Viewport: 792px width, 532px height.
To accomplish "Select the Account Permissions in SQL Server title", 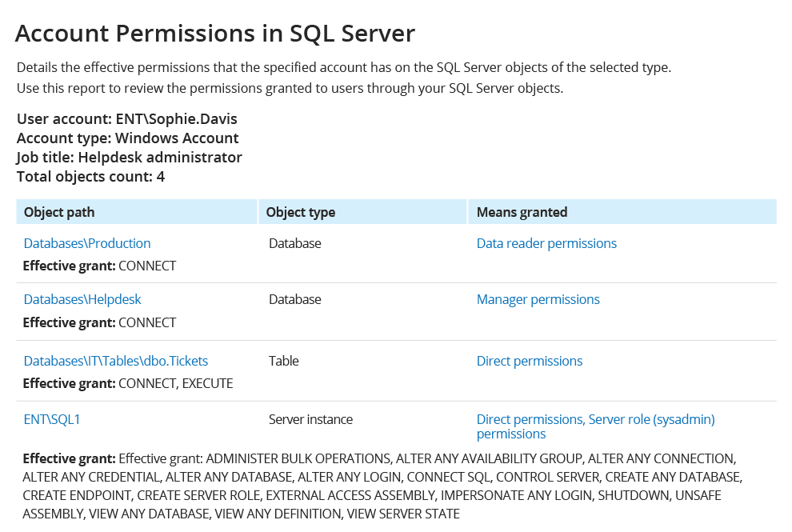I will (x=214, y=33).
